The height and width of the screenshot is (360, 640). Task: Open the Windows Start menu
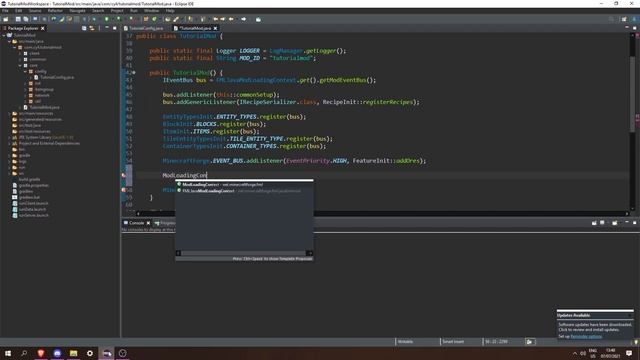click(8, 353)
